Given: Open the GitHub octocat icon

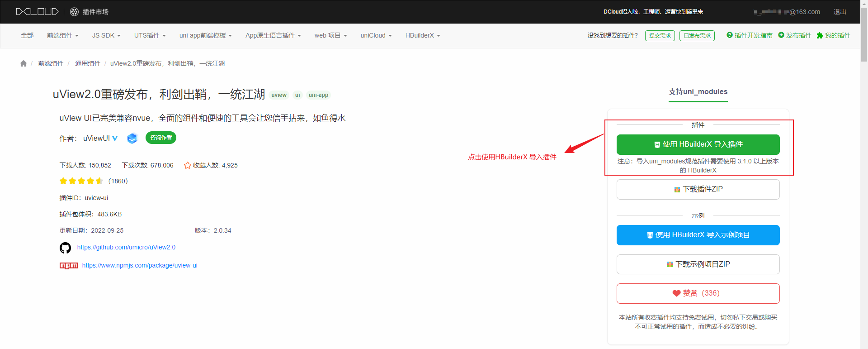Looking at the screenshot, I should 65,248.
